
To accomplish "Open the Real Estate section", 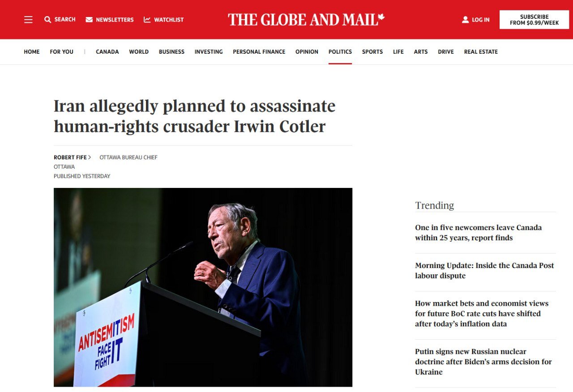I will (481, 52).
